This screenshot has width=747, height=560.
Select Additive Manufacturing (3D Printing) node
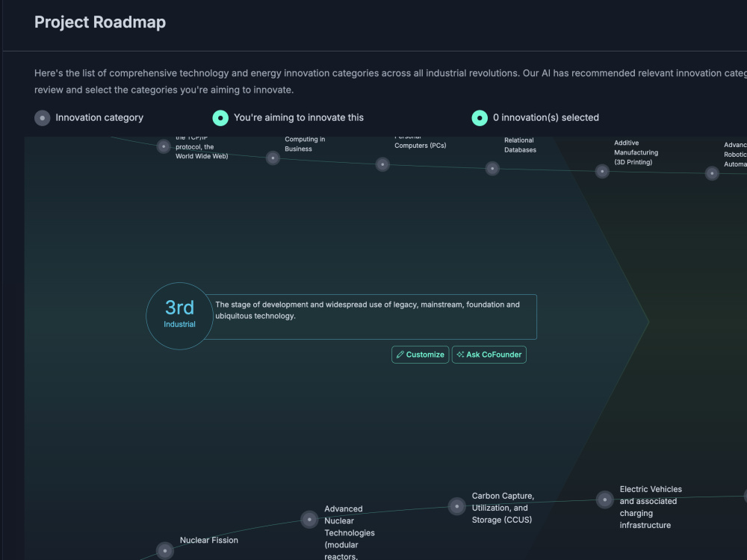(x=602, y=171)
